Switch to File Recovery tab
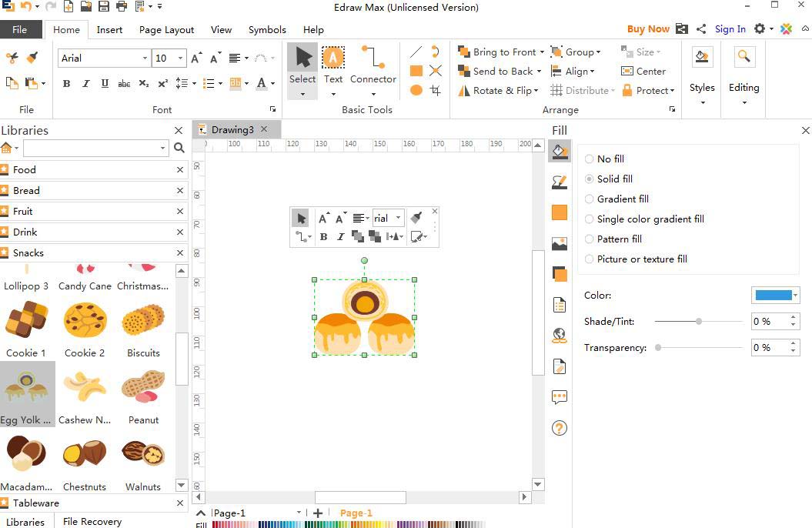 click(x=92, y=521)
